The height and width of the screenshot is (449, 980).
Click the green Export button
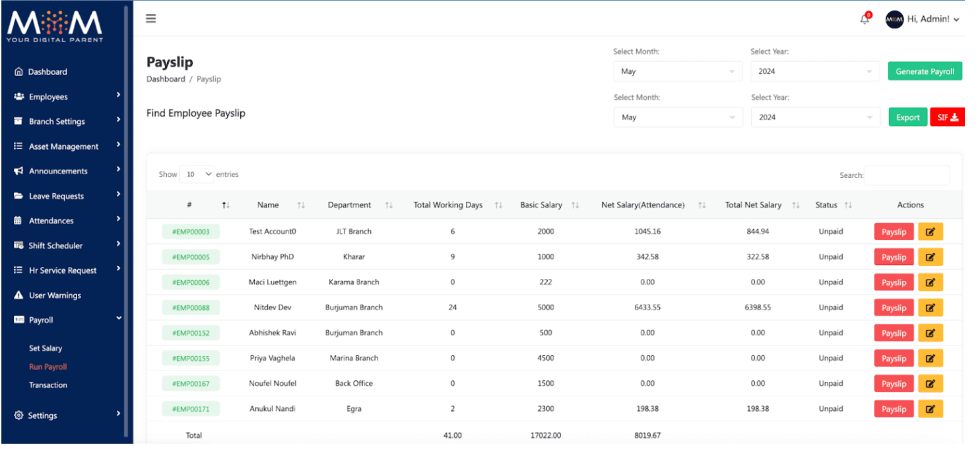[907, 117]
